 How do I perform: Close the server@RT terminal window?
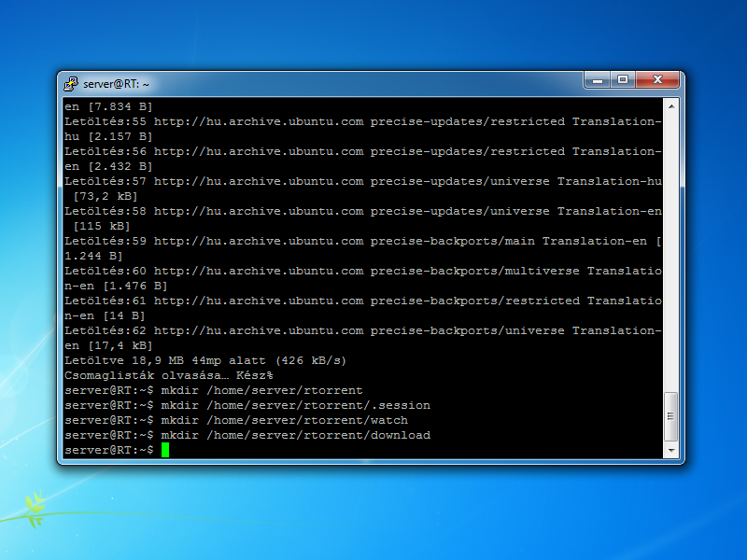pos(657,81)
